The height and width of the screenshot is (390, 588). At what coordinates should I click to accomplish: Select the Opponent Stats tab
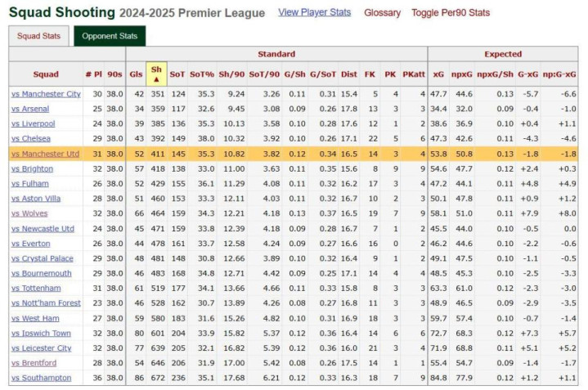pyautogui.click(x=110, y=36)
